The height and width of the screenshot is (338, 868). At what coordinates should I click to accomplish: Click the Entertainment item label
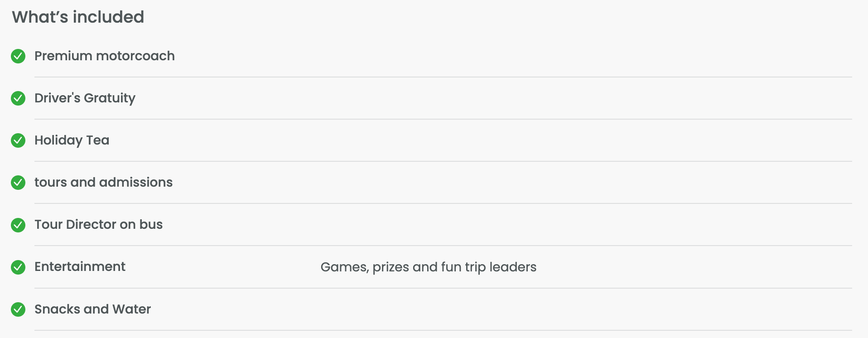point(80,266)
